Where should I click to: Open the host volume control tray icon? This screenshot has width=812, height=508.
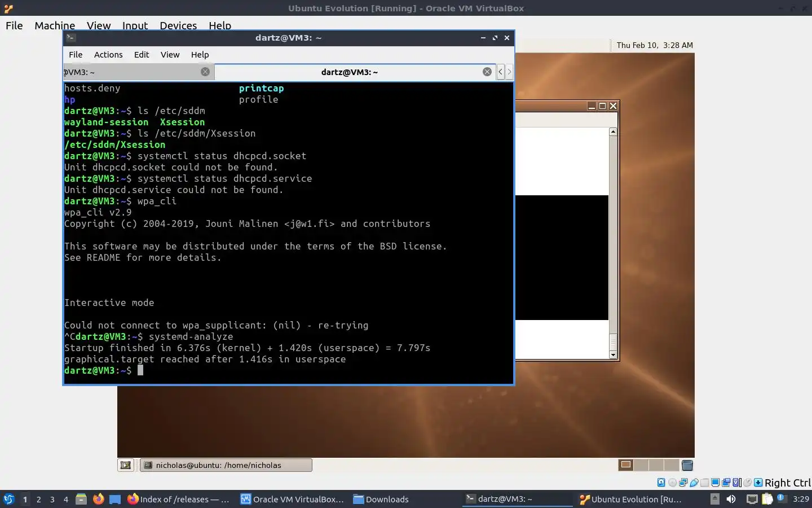click(731, 499)
